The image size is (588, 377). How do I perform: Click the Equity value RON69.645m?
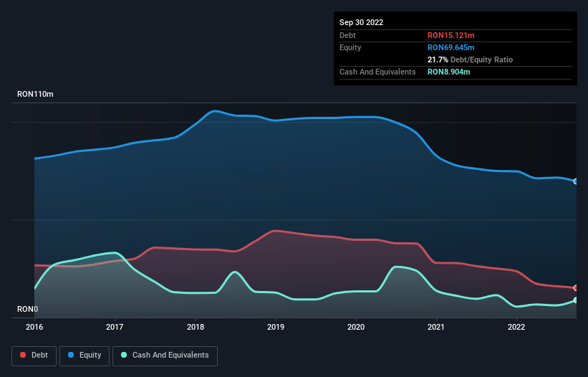click(x=450, y=47)
